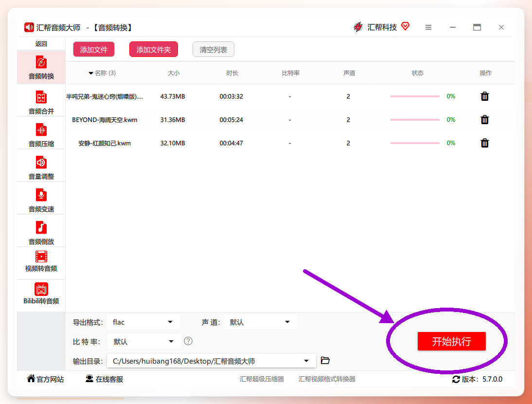Delete the BEYOND-海阔天空.kwm file row
The height and width of the screenshot is (404, 532).
484,120
